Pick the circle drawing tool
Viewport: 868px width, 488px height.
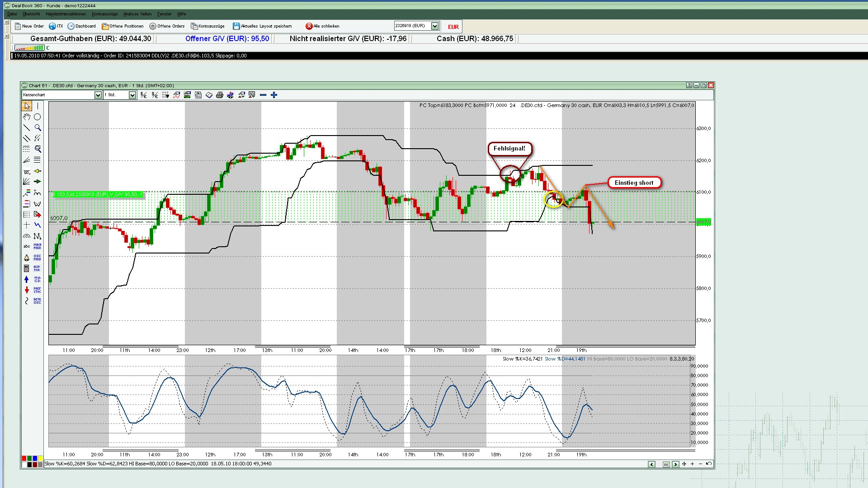click(x=38, y=117)
